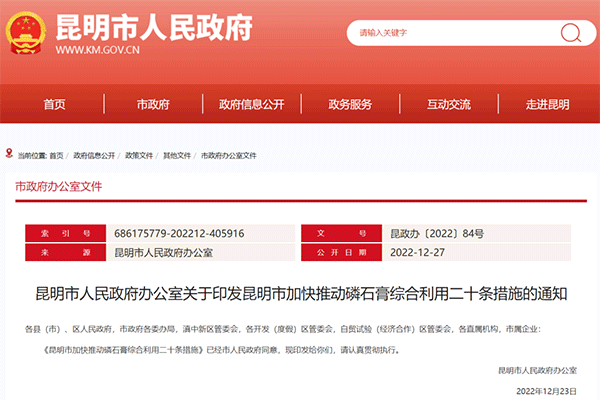The height and width of the screenshot is (400, 600).
Task: Open the 首页 navigation tab
Action: coord(54,104)
